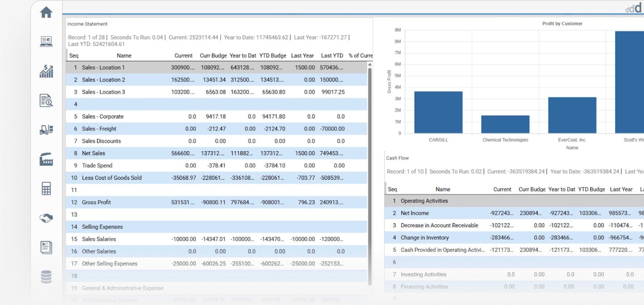
Task: Click value 9417.18 in Sales - Corporate row
Action: 216,116
